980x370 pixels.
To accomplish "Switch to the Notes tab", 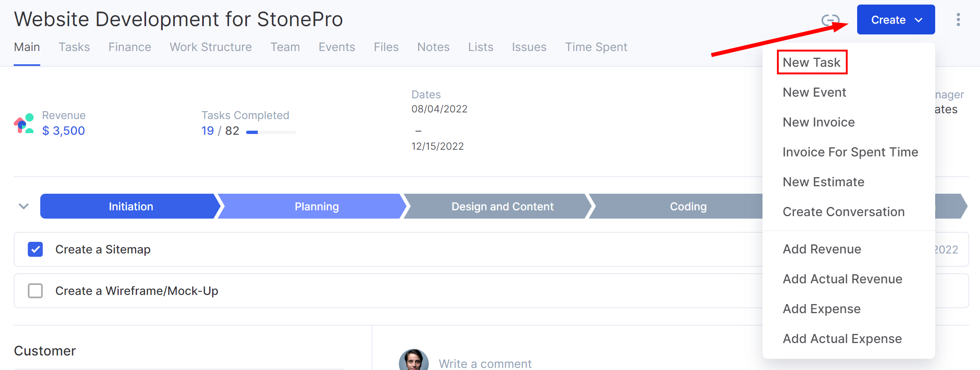I will [433, 47].
